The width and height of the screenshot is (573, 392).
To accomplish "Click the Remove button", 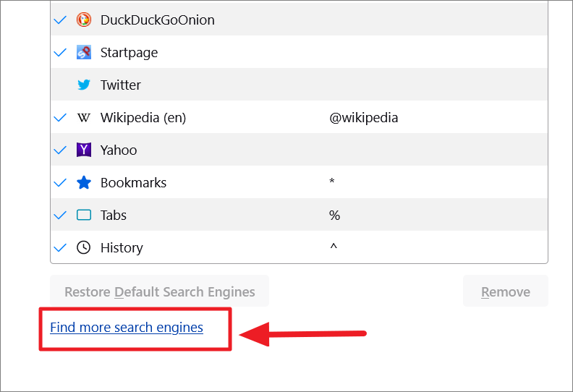I will click(x=505, y=291).
